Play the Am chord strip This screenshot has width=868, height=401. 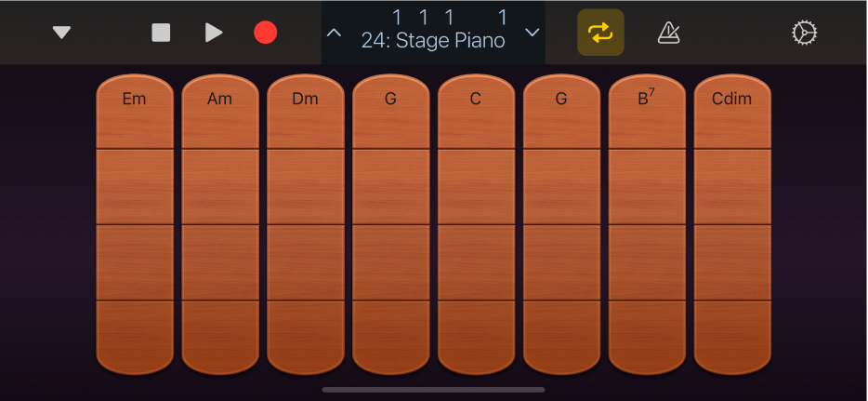[x=220, y=112]
